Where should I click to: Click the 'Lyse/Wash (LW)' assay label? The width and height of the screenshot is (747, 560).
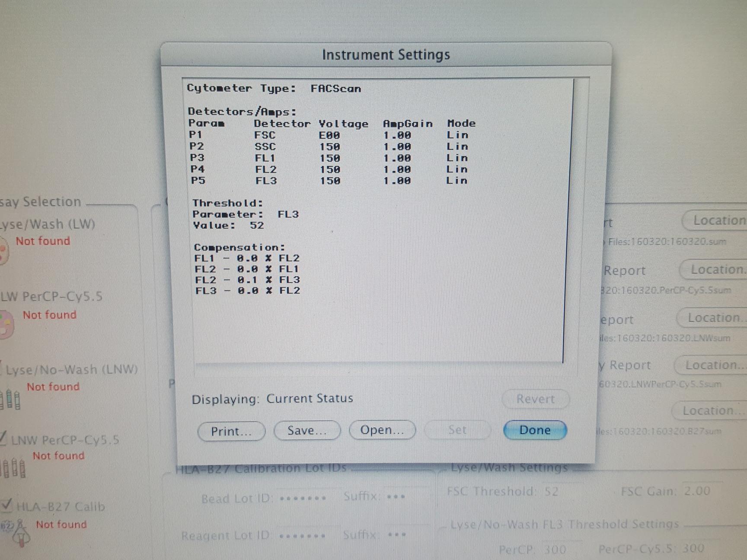(x=47, y=224)
